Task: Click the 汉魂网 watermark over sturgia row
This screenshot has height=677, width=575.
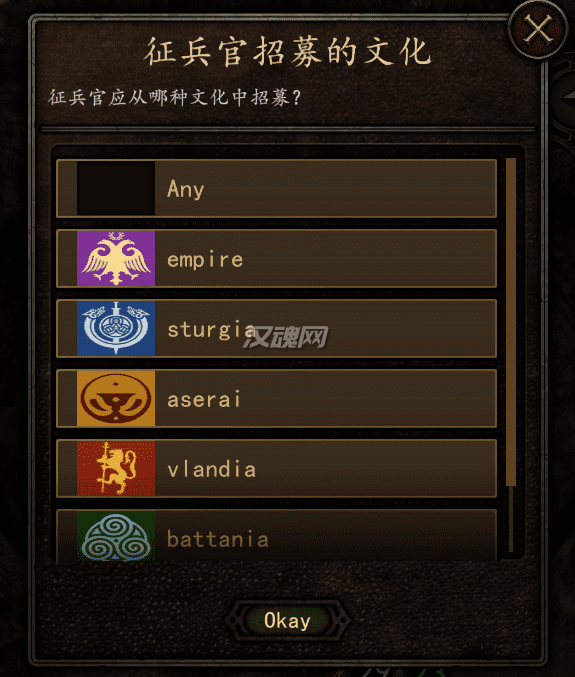Action: (285, 337)
